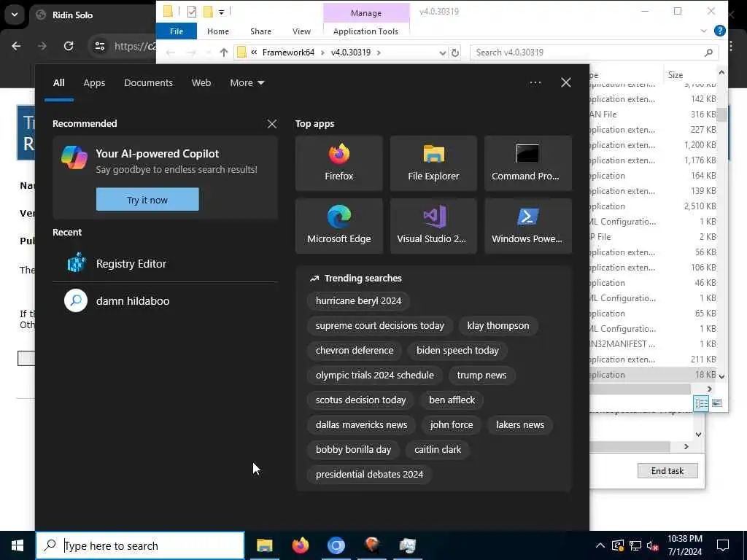Viewport: 747px width, 560px height.
Task: Switch to details view in File Explorer
Action: pyautogui.click(x=701, y=403)
